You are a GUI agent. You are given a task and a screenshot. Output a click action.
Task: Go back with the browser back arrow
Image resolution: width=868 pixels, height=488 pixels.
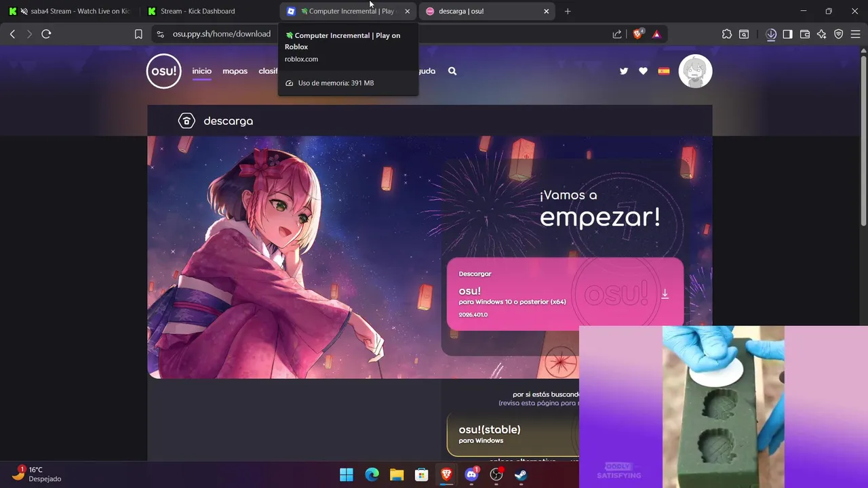(12, 34)
